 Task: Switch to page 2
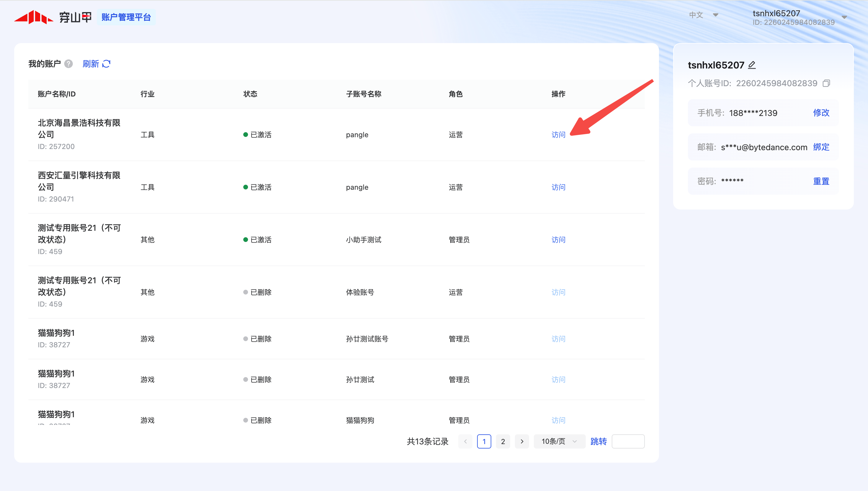pyautogui.click(x=503, y=441)
